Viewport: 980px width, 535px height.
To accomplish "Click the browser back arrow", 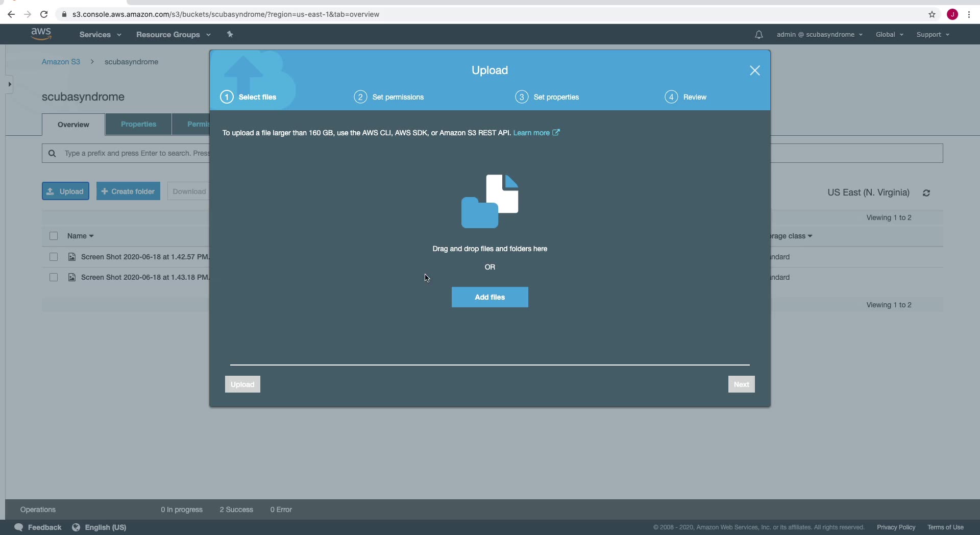I will pyautogui.click(x=11, y=14).
